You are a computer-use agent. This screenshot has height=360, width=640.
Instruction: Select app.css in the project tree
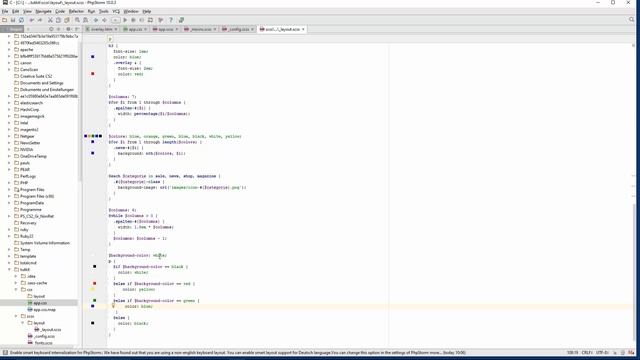(40, 303)
